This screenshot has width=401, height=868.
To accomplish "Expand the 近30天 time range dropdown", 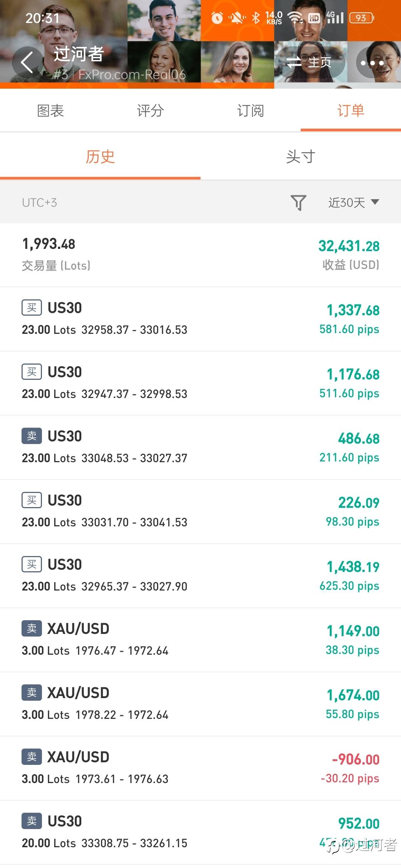I will point(353,203).
